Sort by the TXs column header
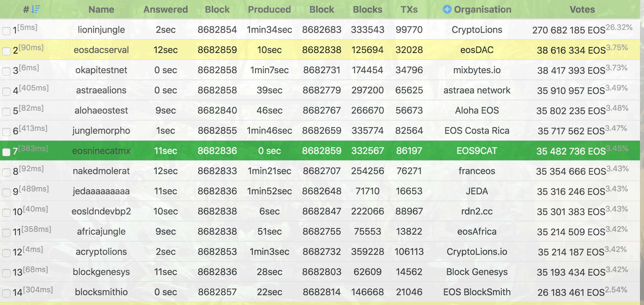This screenshot has height=305, width=644. tap(409, 10)
